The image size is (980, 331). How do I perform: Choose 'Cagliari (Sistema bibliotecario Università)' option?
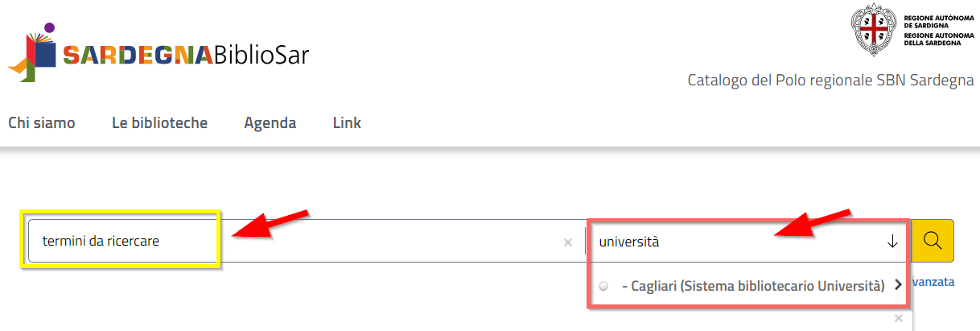click(753, 285)
